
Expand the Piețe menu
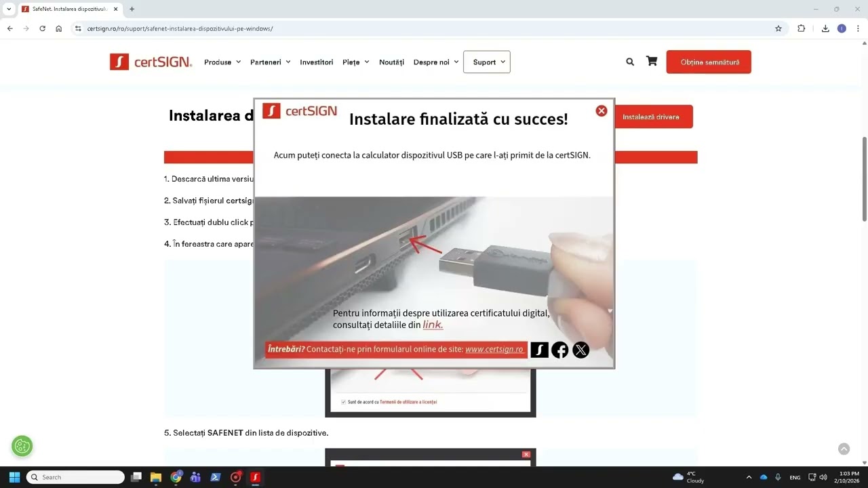(x=356, y=62)
